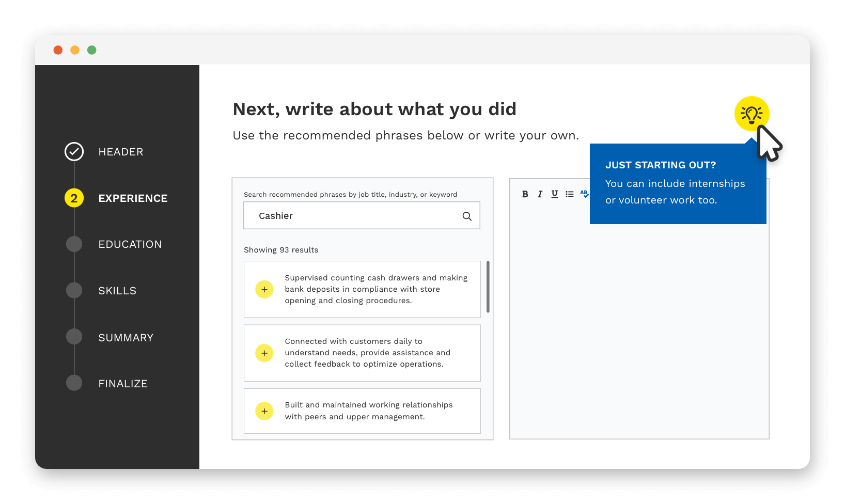Open the Finalize step

[123, 384]
